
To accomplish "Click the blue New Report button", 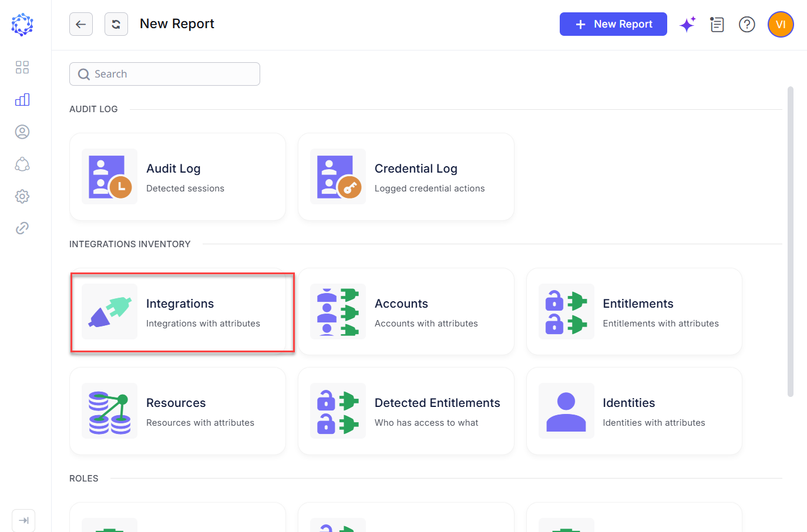I will point(613,24).
